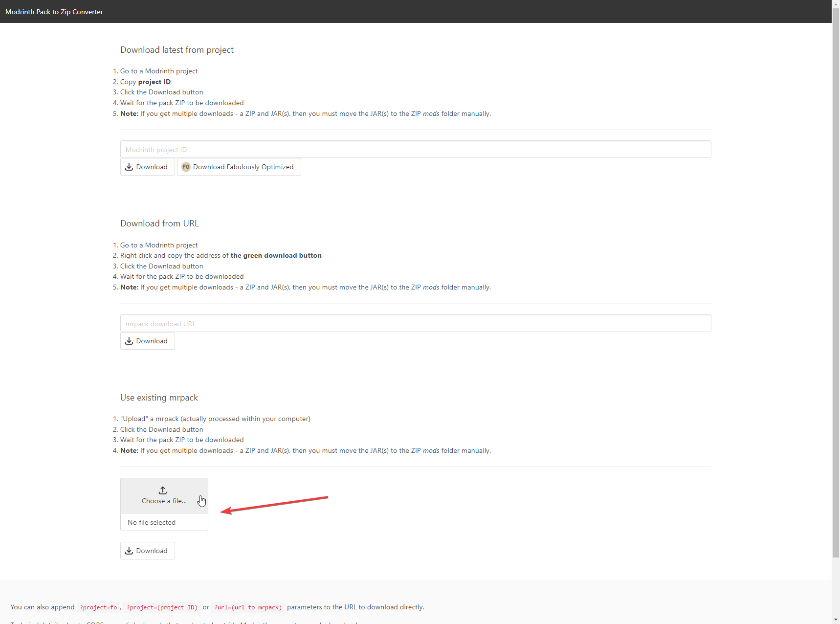This screenshot has width=840, height=624.
Task: Click download icon beneath mrpack URL field
Action: pyautogui.click(x=129, y=341)
